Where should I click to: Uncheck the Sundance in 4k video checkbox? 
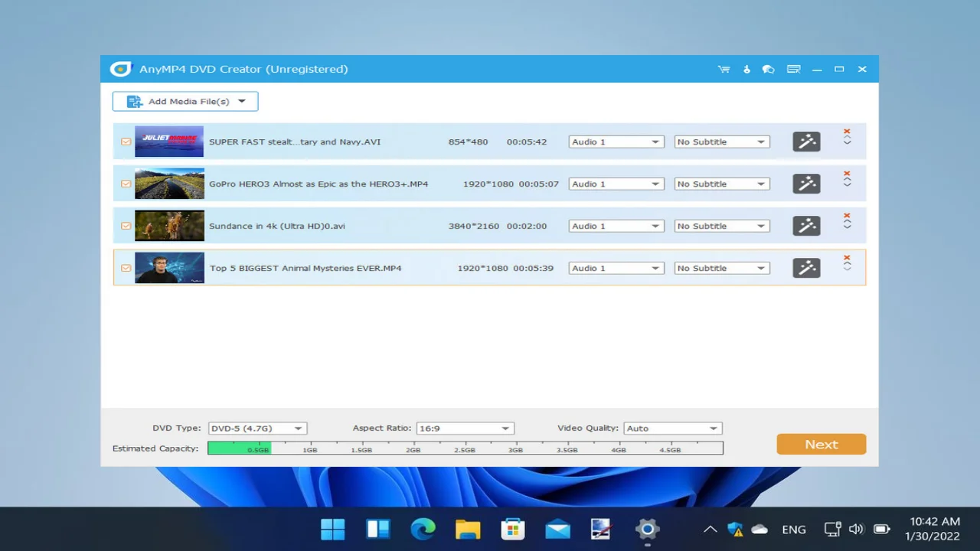126,226
